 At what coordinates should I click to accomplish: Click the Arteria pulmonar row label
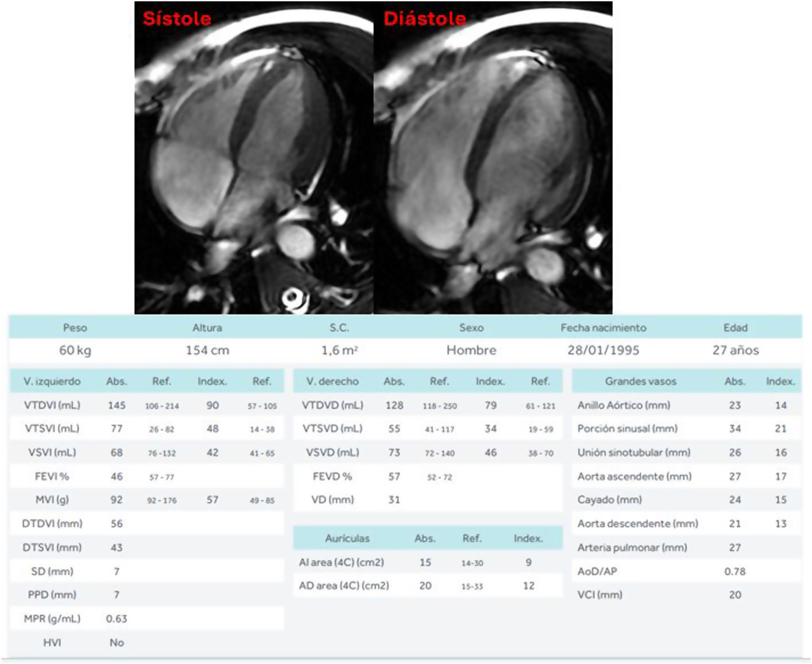tap(632, 548)
